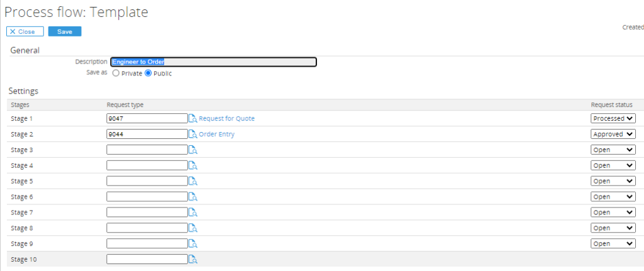Click the Close button
The height and width of the screenshot is (271, 644).
pos(25,31)
